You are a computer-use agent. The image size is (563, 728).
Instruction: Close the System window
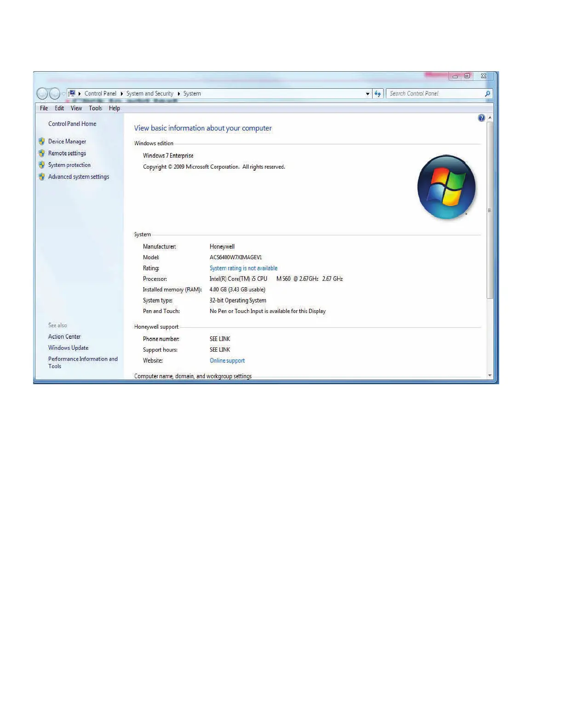coord(484,76)
